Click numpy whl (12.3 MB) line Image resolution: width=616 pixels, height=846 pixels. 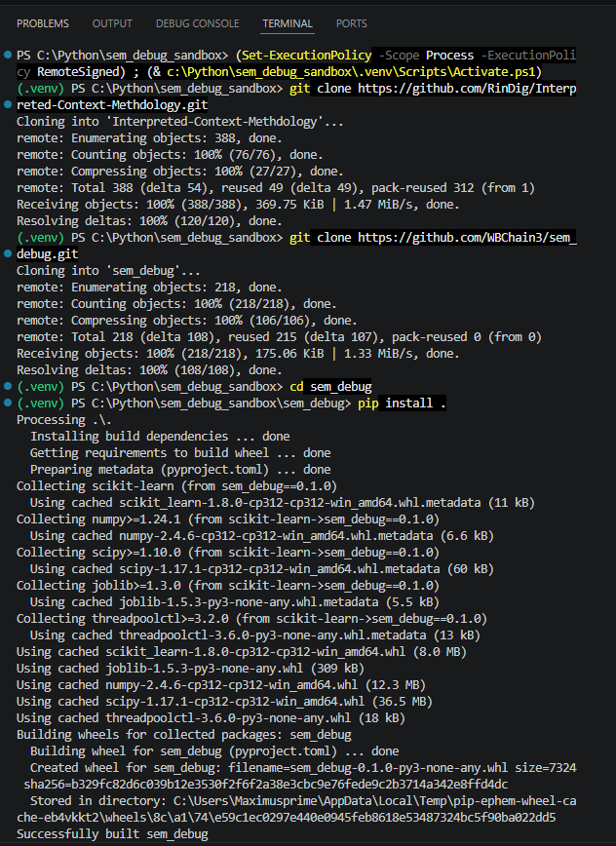pos(221,685)
